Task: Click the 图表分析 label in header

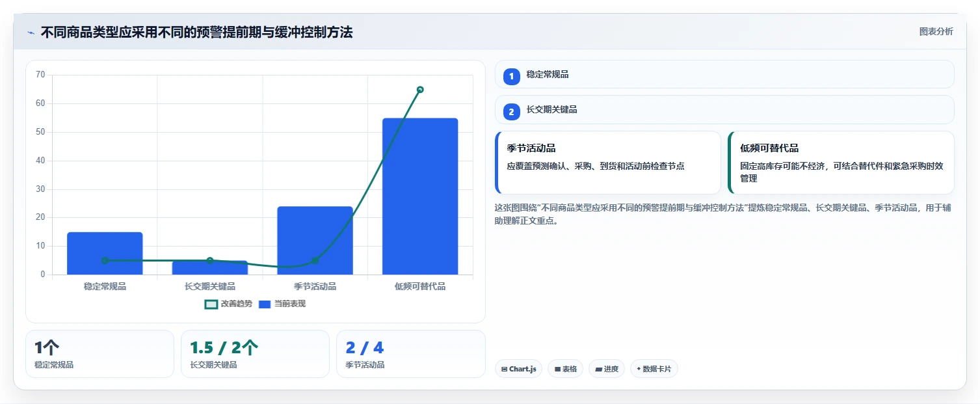Action: pos(936,31)
